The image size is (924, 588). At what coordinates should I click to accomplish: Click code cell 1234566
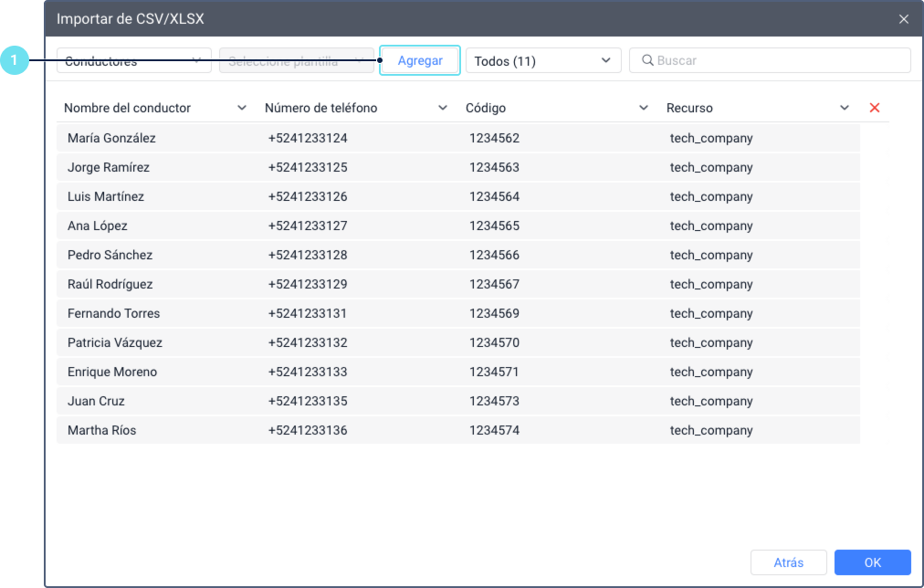coord(494,256)
